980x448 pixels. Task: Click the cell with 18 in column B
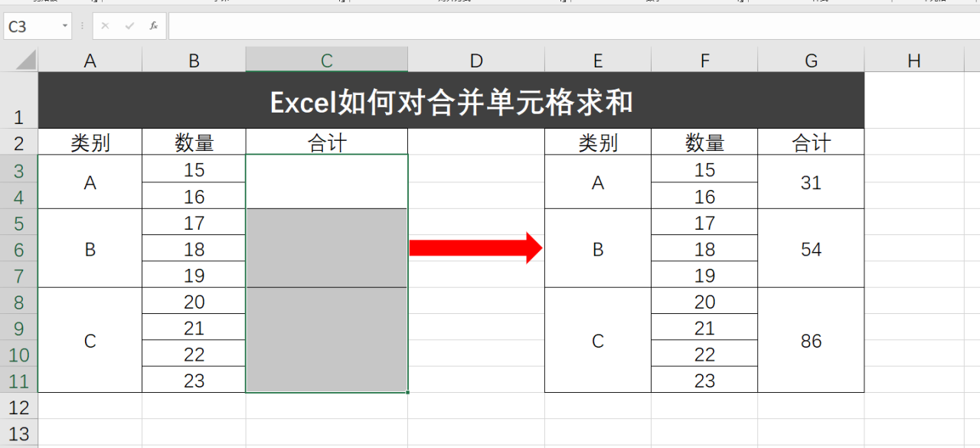coord(194,249)
